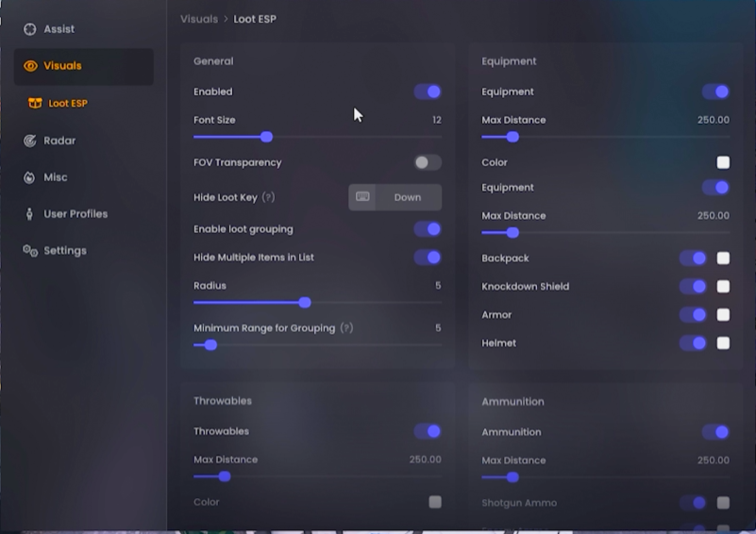Open the Knockdown Shield color swatch
756x534 pixels.
point(723,287)
